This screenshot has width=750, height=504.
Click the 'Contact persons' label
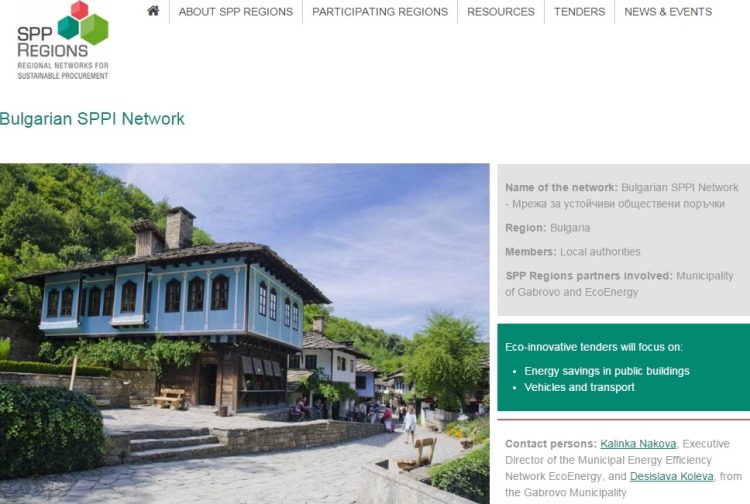point(551,444)
